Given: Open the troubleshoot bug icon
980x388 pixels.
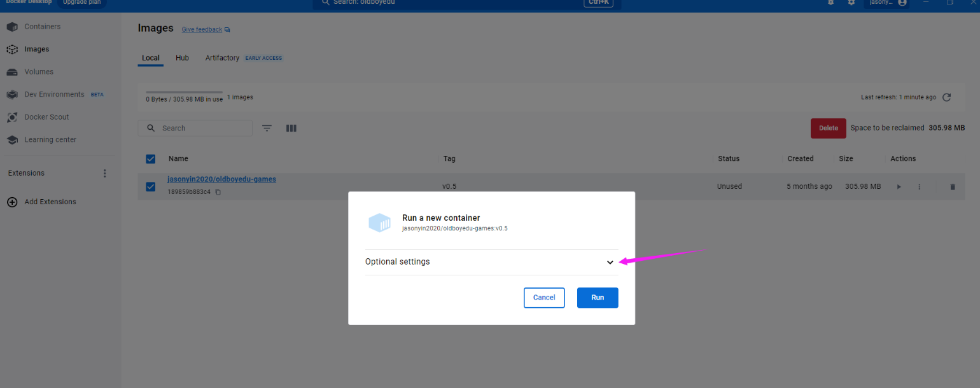Looking at the screenshot, I should pyautogui.click(x=831, y=3).
